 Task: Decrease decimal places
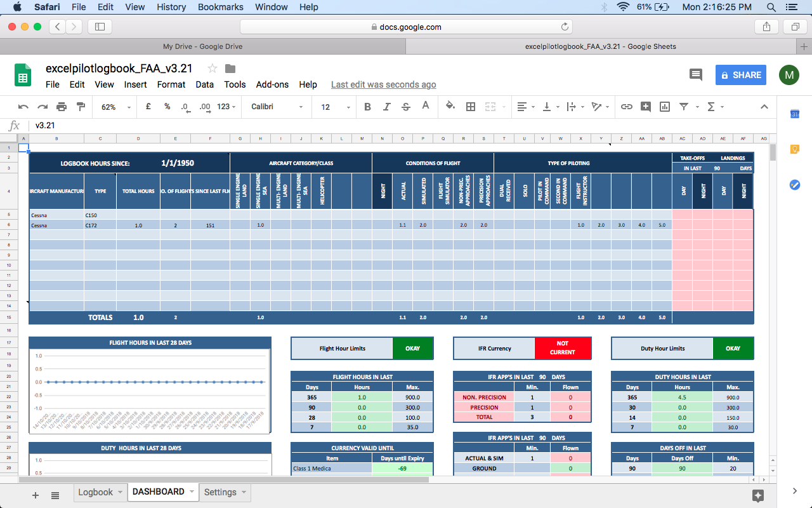coord(185,107)
